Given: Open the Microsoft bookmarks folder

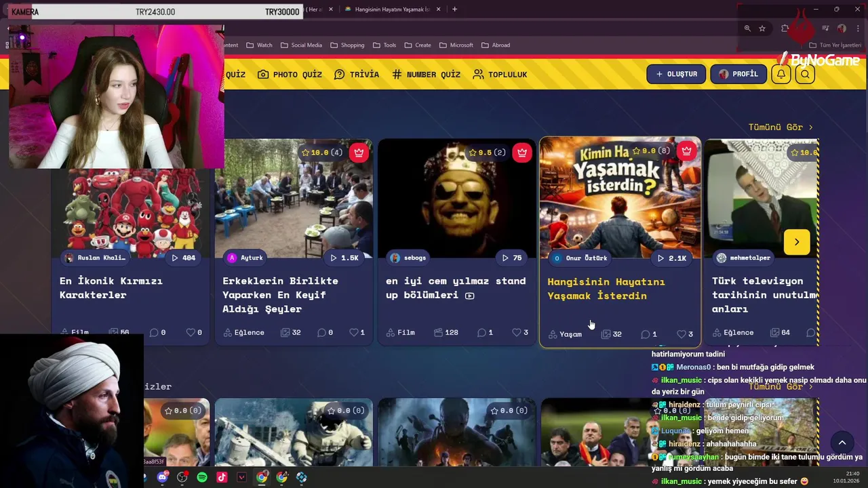Looking at the screenshot, I should tap(456, 45).
